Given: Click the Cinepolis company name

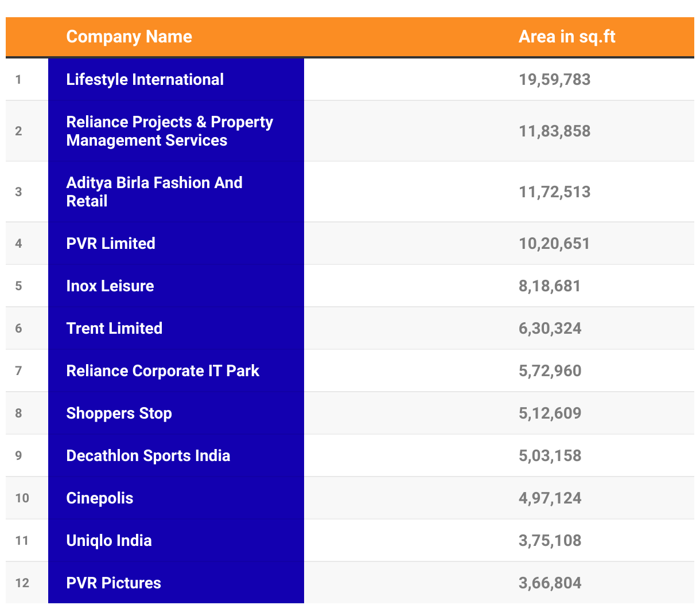Looking at the screenshot, I should (100, 498).
